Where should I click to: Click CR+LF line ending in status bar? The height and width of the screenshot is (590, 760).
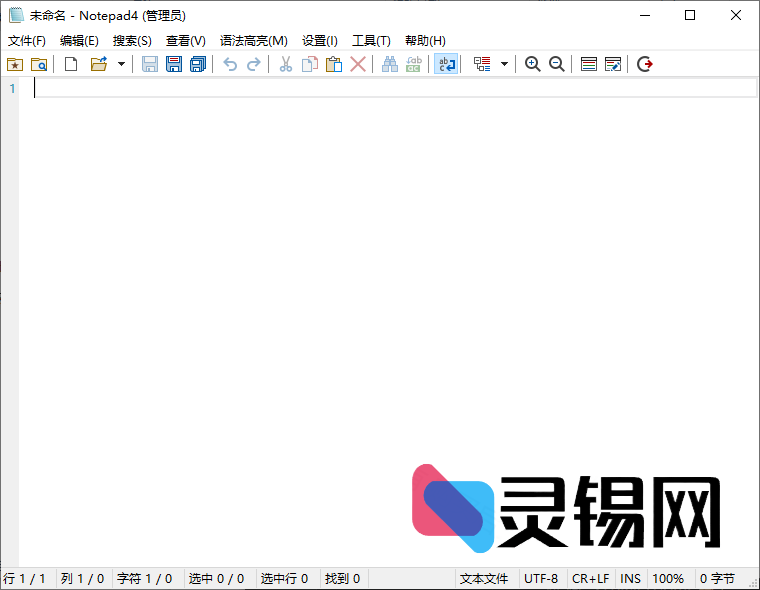pyautogui.click(x=590, y=578)
